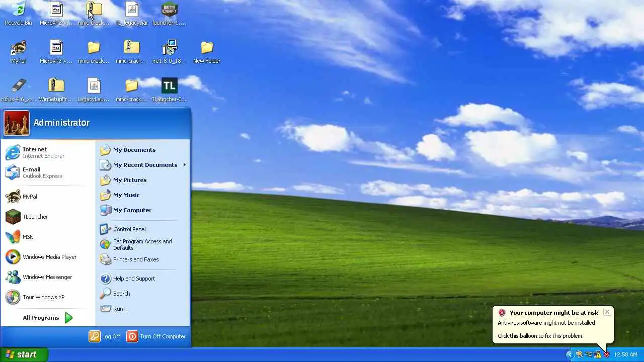Show hidden tray icons chevron
Image resolution: width=644 pixels, height=362 pixels.
570,354
